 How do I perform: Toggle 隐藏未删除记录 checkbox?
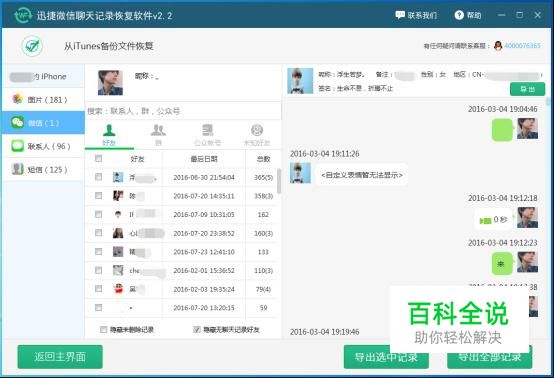(104, 329)
